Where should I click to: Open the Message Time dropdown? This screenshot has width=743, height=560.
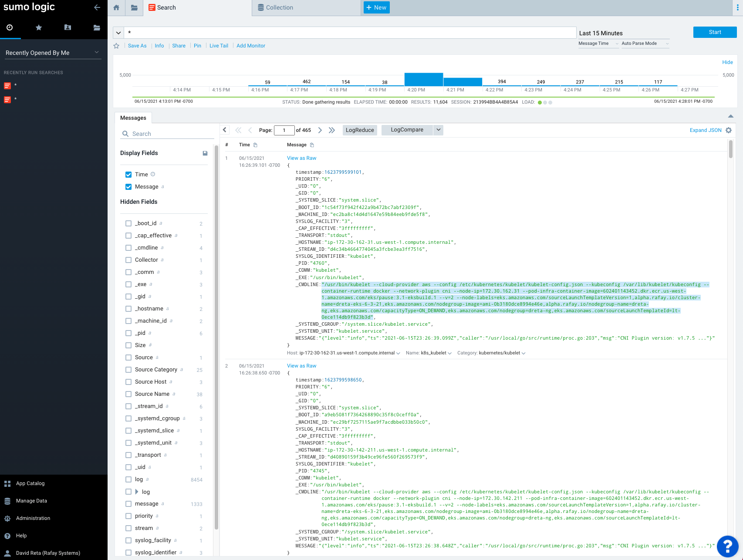[x=598, y=44]
